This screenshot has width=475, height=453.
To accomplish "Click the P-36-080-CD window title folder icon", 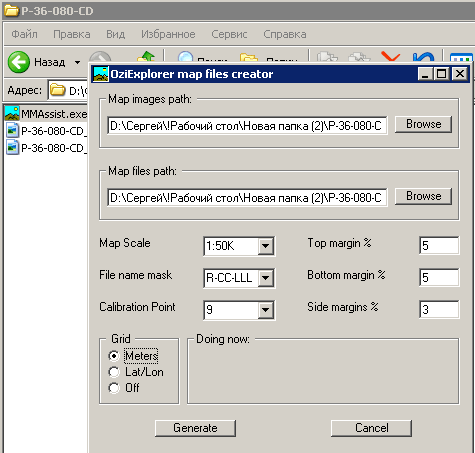I will point(11,11).
